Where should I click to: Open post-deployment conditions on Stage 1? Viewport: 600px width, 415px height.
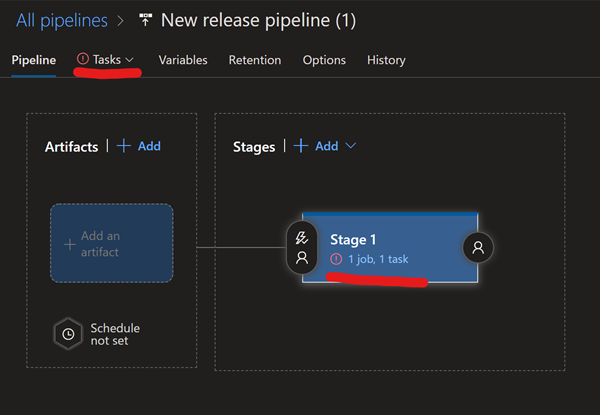[x=478, y=247]
